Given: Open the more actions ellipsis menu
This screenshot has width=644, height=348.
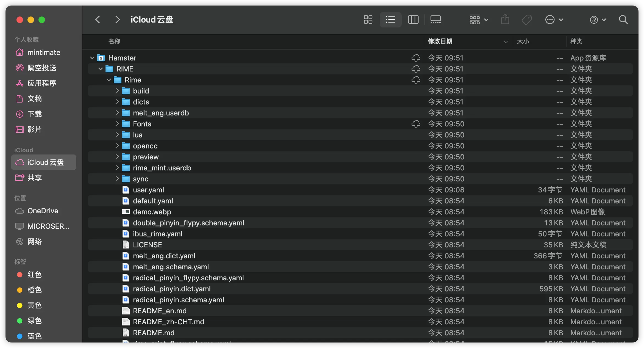Looking at the screenshot, I should [x=554, y=20].
